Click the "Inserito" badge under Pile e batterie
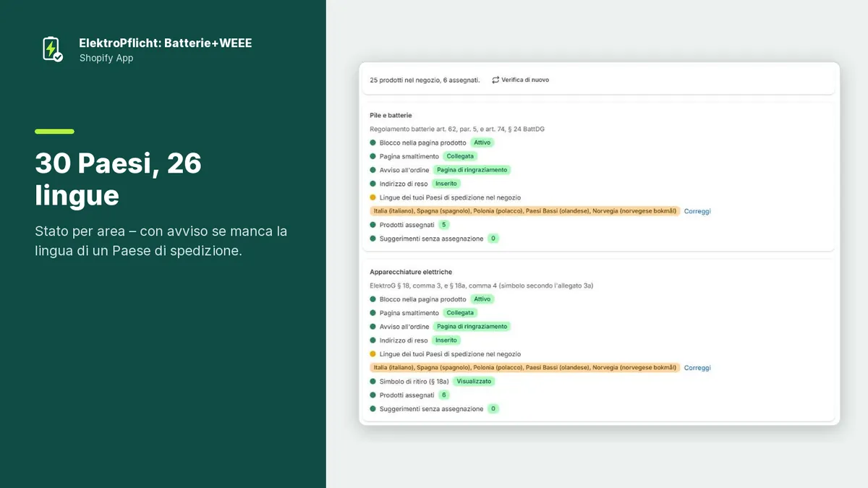868x488 pixels. tap(446, 184)
